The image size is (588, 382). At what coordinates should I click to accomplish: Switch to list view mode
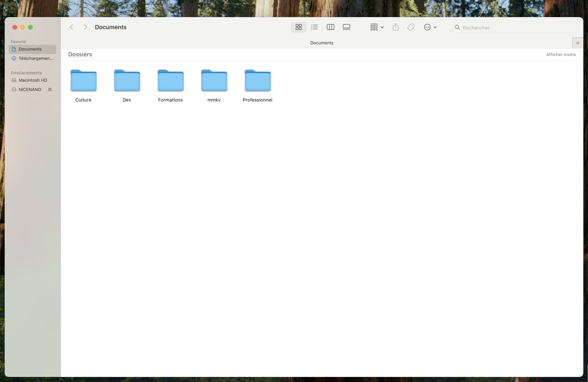click(x=314, y=27)
